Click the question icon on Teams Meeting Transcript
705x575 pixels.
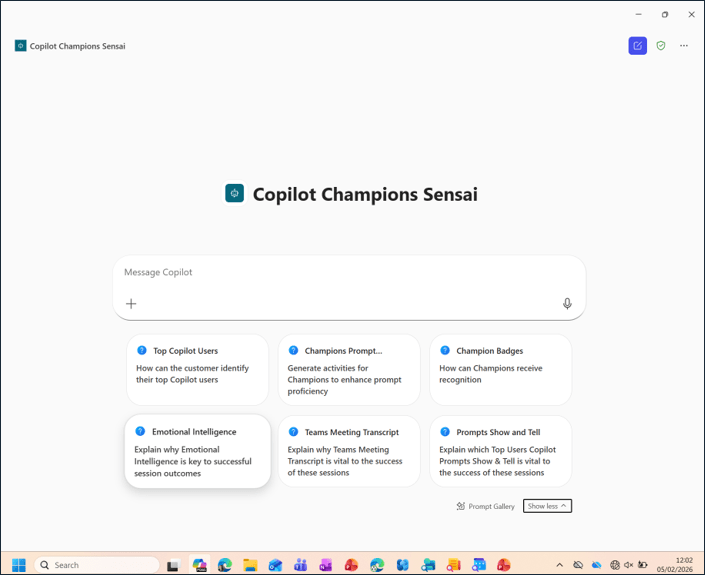[293, 432]
